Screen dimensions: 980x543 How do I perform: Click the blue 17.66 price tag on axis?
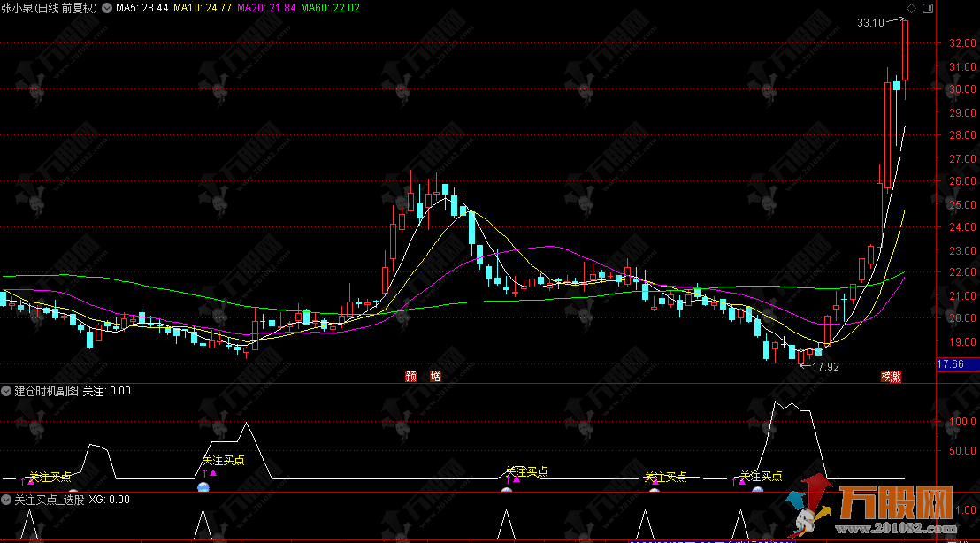click(x=956, y=363)
